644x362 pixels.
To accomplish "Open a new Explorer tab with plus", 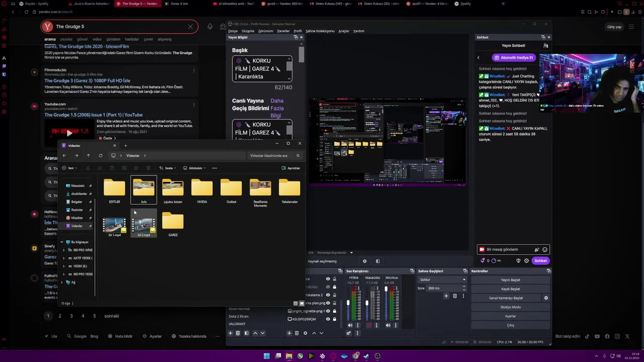I will (125, 145).
